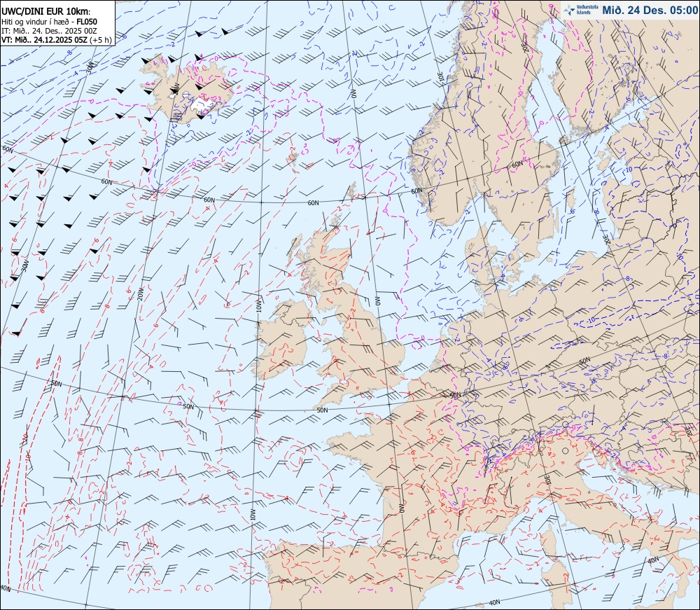Click the 'IT: Mið.. 24. Des.. 2025 00Z' line
The image size is (700, 610).
[x=49, y=30]
